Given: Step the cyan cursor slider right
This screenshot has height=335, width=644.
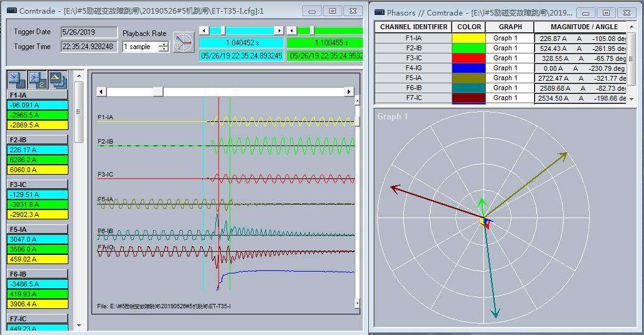Looking at the screenshot, I should tap(279, 30).
